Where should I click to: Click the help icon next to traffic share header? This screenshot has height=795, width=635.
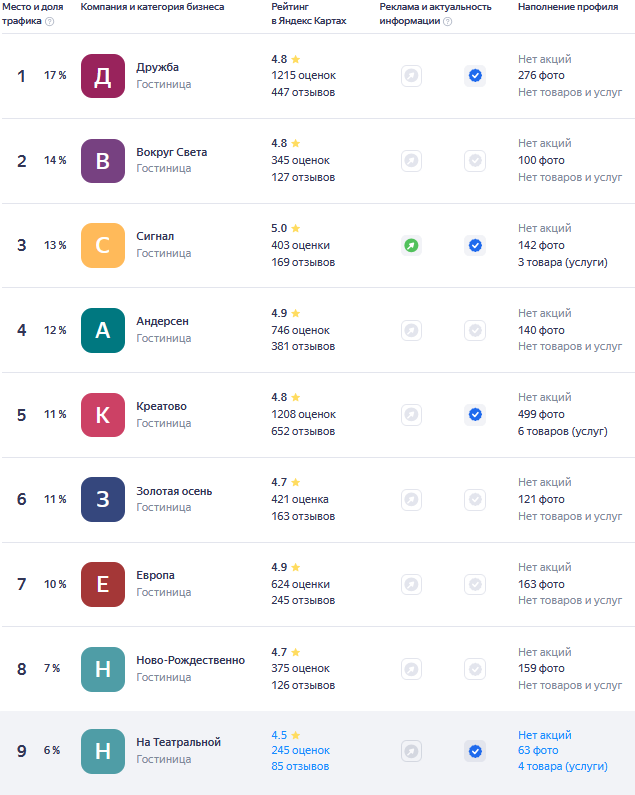click(50, 21)
